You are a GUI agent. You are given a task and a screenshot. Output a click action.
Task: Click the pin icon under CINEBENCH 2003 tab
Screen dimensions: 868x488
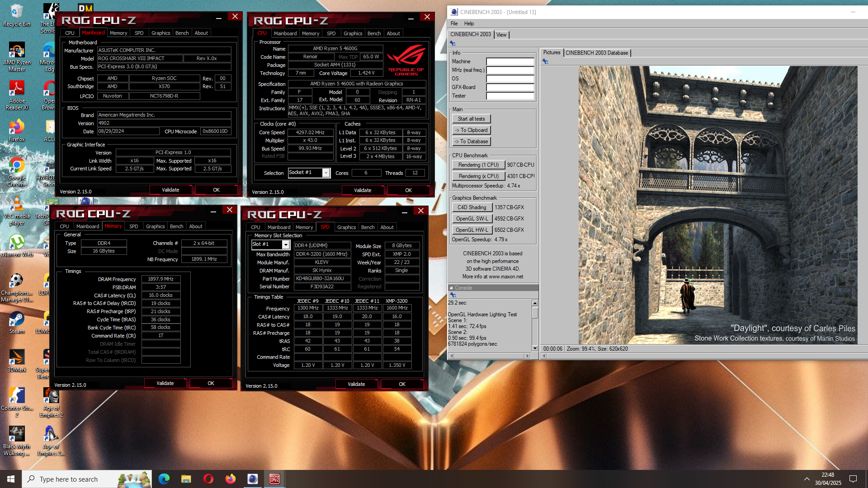pos(453,43)
